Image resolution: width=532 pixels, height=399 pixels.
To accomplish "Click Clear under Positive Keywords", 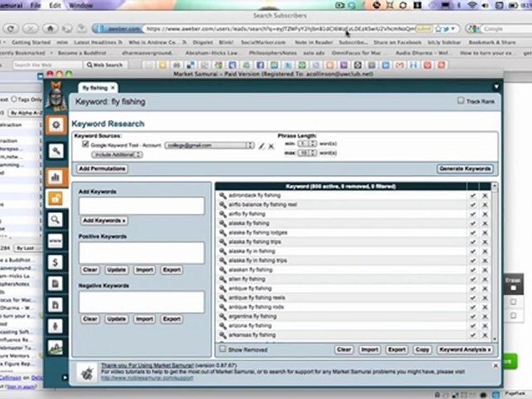I will tap(90, 270).
